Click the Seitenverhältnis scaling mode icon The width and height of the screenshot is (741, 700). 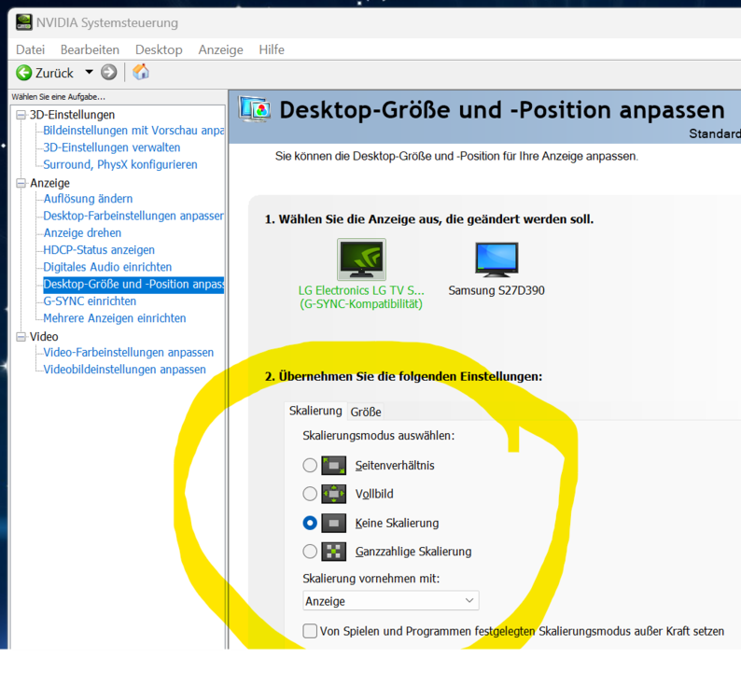pos(334,466)
